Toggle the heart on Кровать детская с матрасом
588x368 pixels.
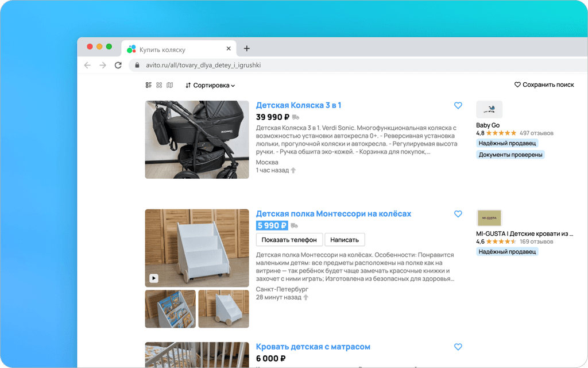pyautogui.click(x=458, y=347)
